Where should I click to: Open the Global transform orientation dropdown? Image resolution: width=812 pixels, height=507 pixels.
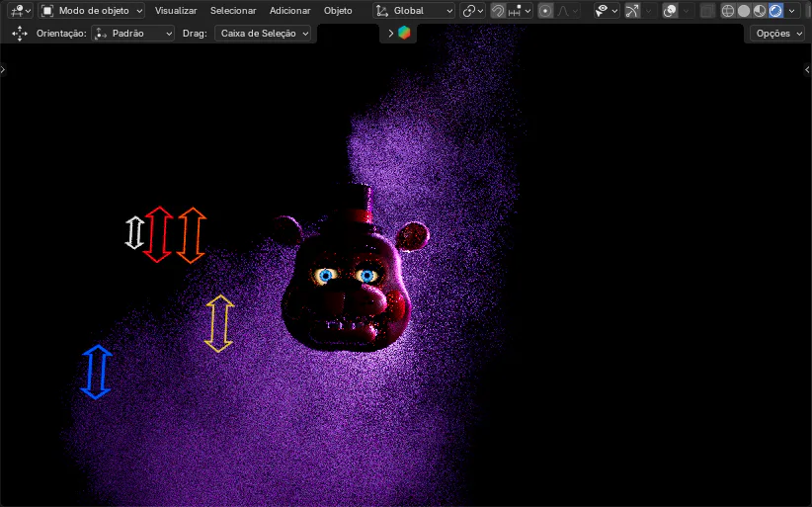[x=414, y=10]
